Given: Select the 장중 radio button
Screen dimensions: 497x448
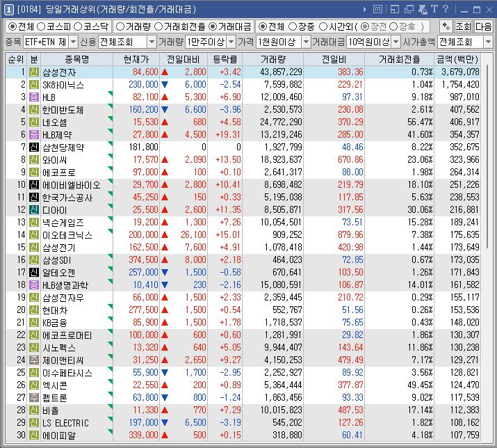Looking at the screenshot, I should (293, 26).
